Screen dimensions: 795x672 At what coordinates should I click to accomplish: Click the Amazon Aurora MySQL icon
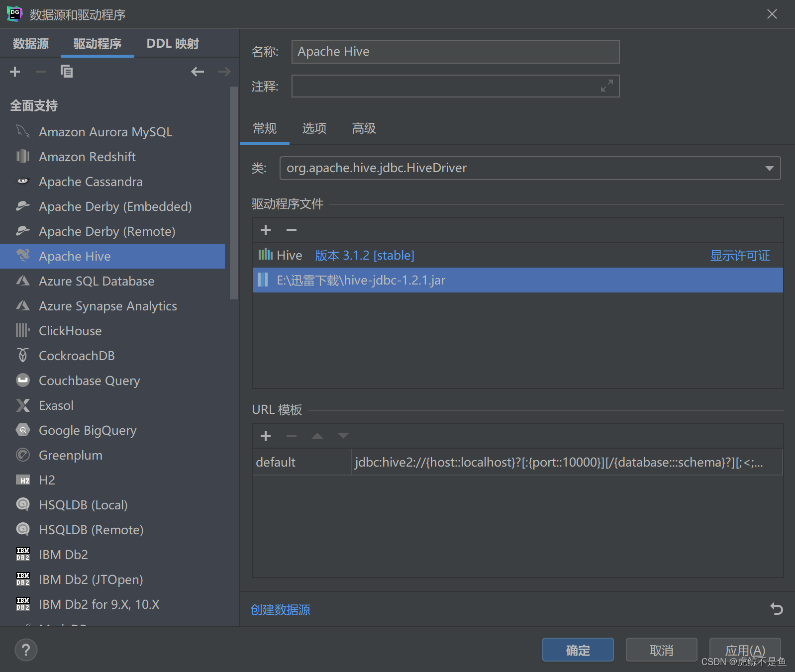point(23,131)
